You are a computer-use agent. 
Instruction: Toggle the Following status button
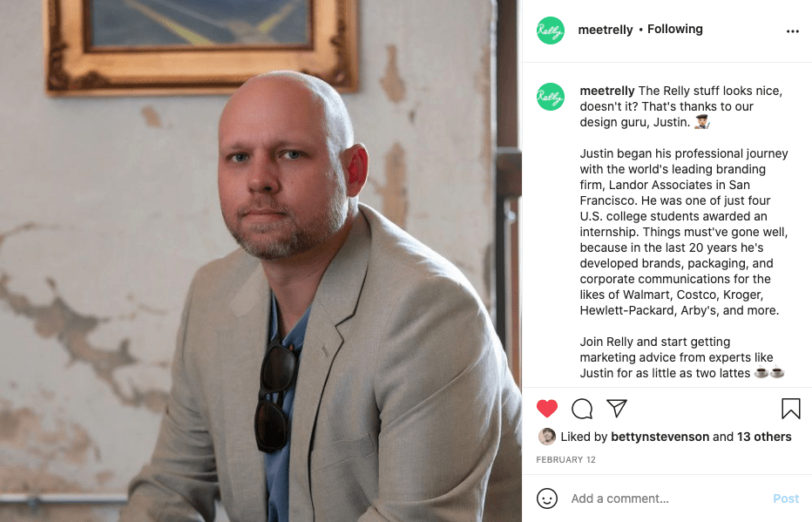(674, 29)
